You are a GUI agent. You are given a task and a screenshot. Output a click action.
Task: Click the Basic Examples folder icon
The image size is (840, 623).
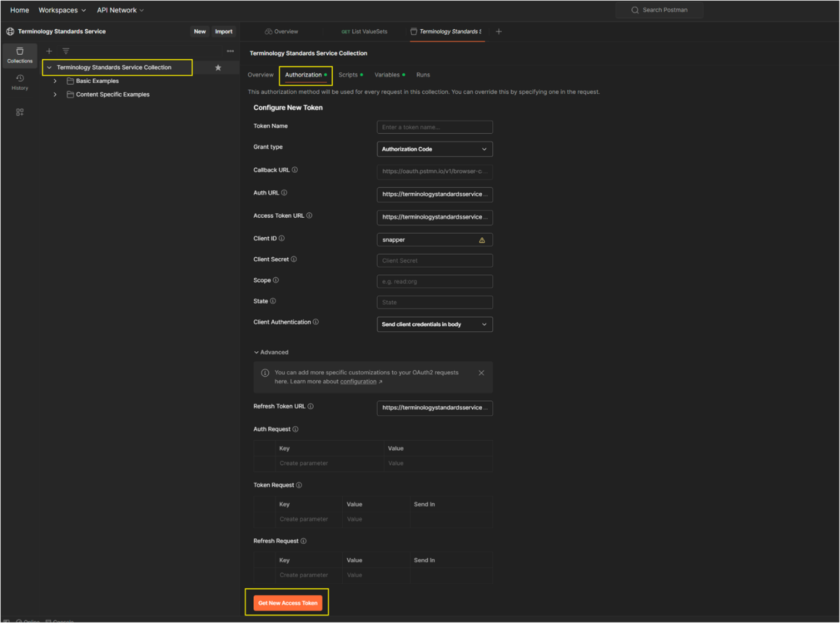pyautogui.click(x=70, y=81)
